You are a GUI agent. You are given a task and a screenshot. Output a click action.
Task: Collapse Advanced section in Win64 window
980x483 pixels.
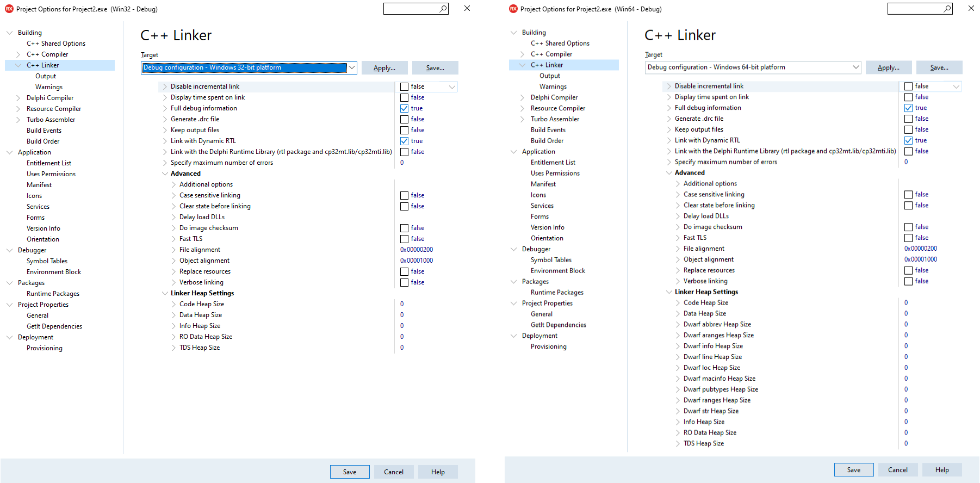click(669, 172)
